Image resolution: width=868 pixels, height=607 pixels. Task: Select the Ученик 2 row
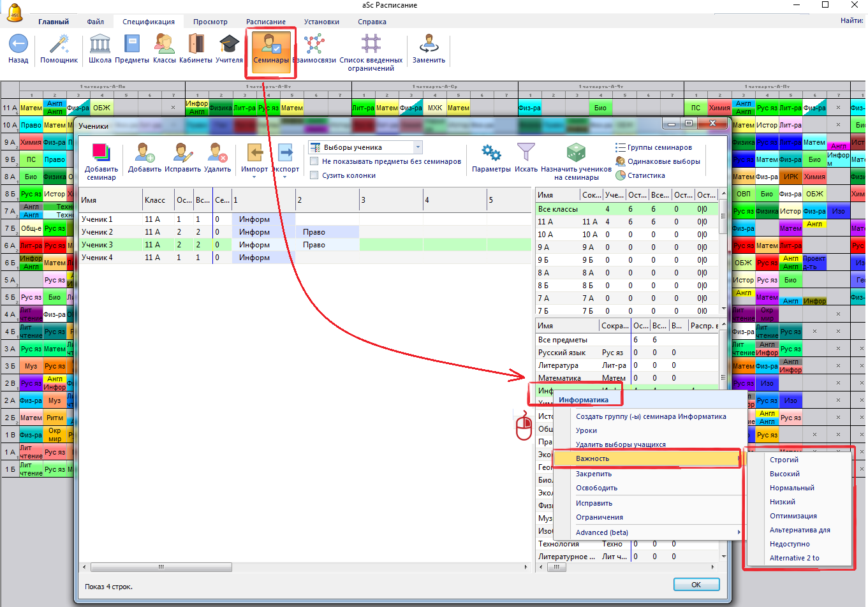98,232
